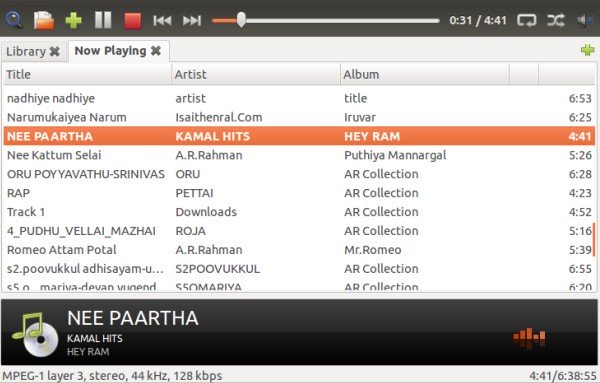Close the Library tab
Image resolution: width=600 pixels, height=383 pixels.
click(x=55, y=51)
